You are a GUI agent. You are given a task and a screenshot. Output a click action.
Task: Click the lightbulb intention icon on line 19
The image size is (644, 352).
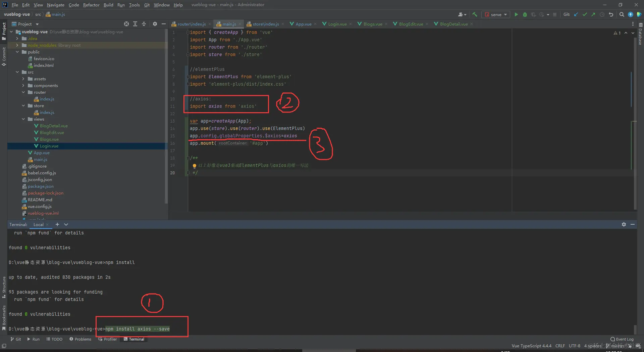click(195, 166)
